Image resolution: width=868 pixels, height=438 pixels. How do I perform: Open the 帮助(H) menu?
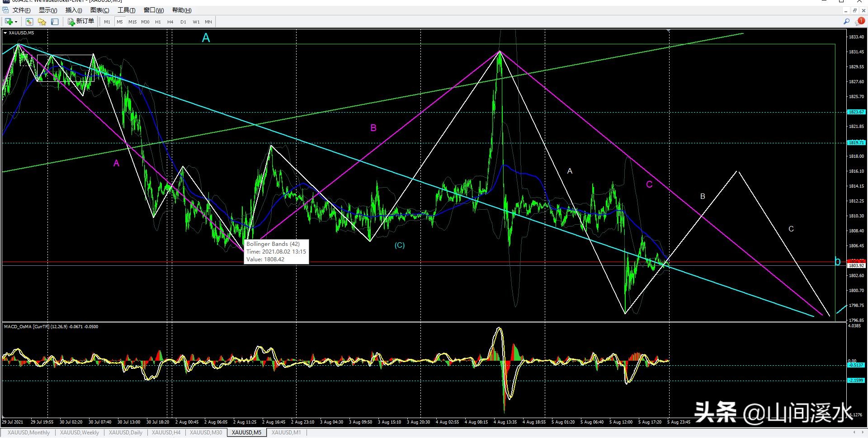182,10
